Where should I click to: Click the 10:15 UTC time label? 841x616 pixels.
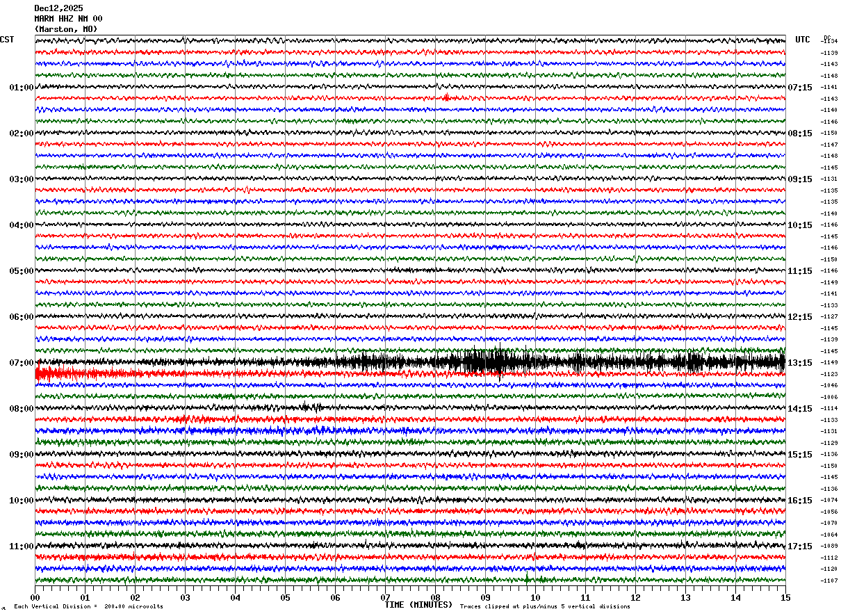click(800, 225)
